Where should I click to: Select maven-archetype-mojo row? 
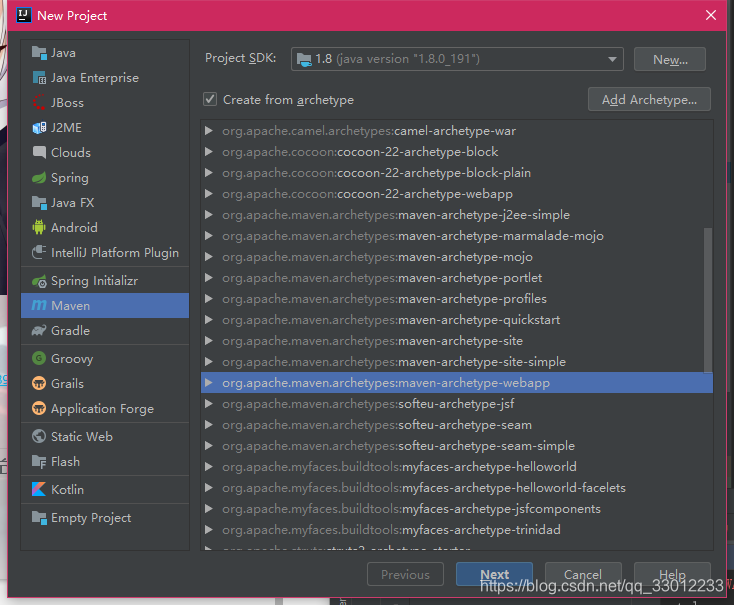[x=457, y=257]
